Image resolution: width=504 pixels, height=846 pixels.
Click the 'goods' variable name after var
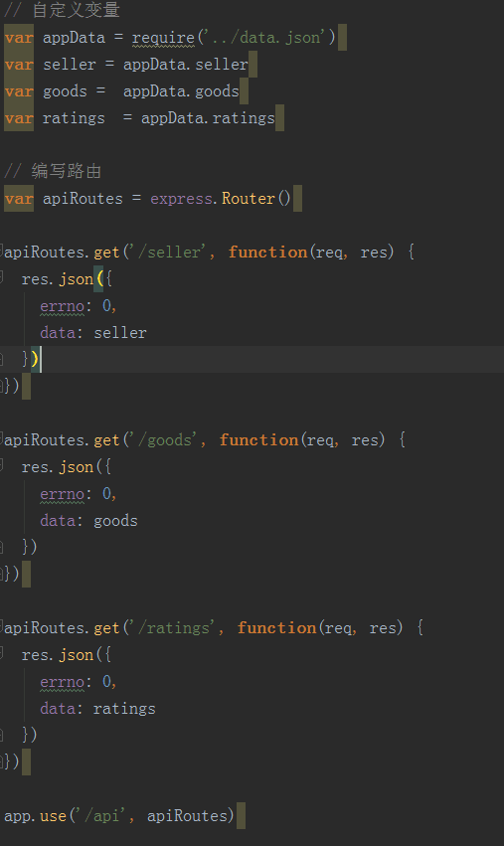(65, 91)
